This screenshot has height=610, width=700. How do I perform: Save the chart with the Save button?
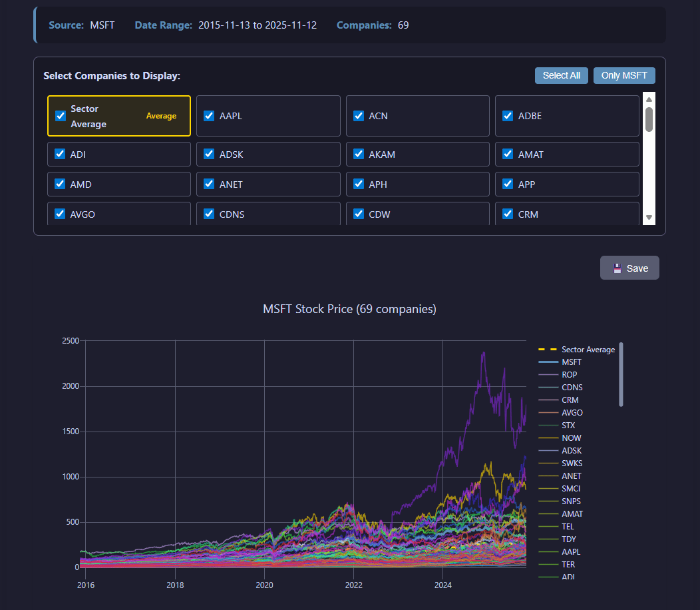(x=629, y=268)
